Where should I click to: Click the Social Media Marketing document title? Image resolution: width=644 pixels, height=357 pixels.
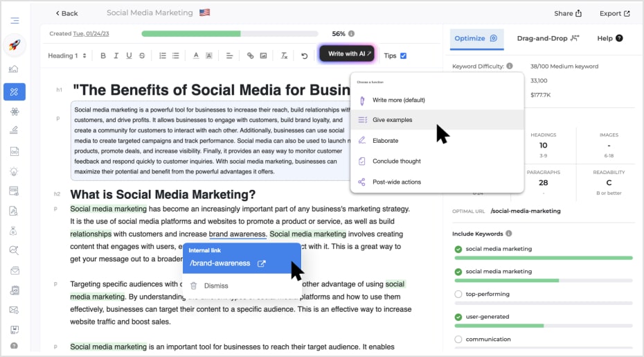tap(150, 12)
